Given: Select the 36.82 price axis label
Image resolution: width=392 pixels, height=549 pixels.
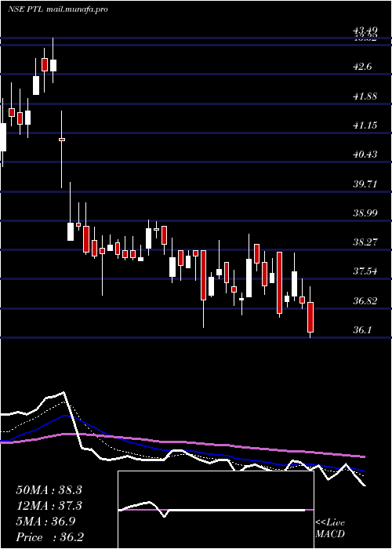Looking at the screenshot, I should tap(365, 300).
